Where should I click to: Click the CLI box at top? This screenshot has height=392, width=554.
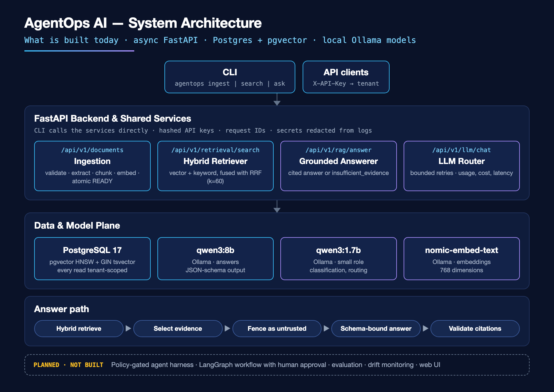click(x=230, y=77)
